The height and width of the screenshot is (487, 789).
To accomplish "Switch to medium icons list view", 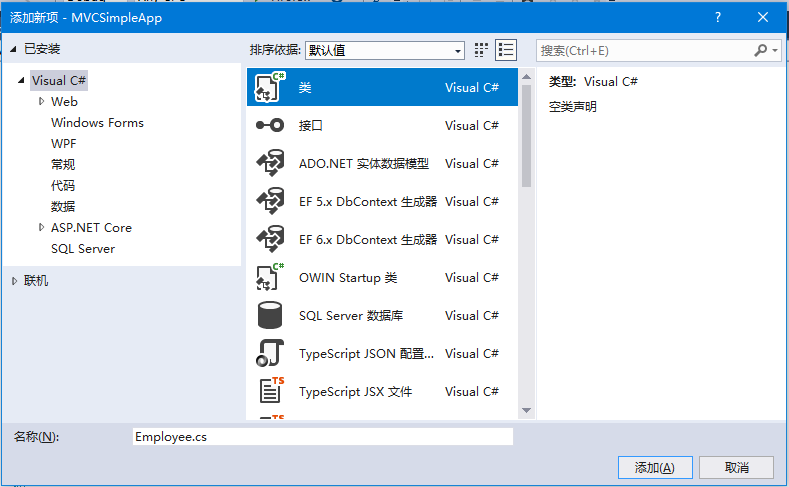I will click(x=506, y=50).
